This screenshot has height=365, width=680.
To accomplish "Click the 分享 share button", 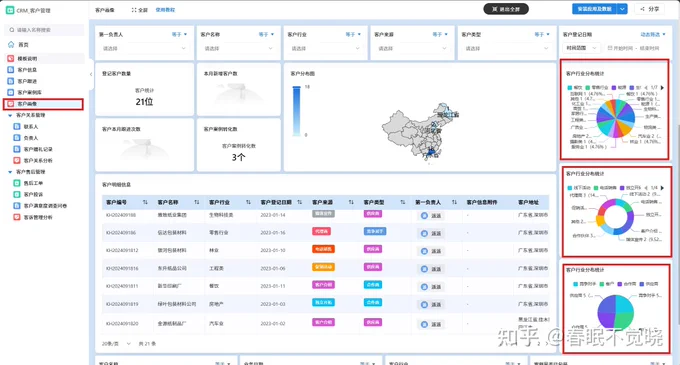I will [x=649, y=9].
